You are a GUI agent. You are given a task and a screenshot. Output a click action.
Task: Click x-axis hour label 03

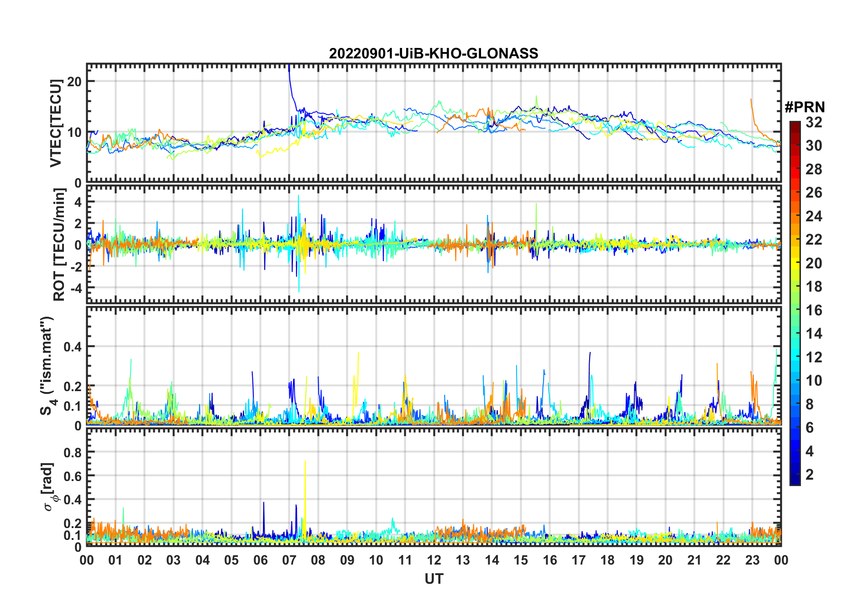(173, 560)
